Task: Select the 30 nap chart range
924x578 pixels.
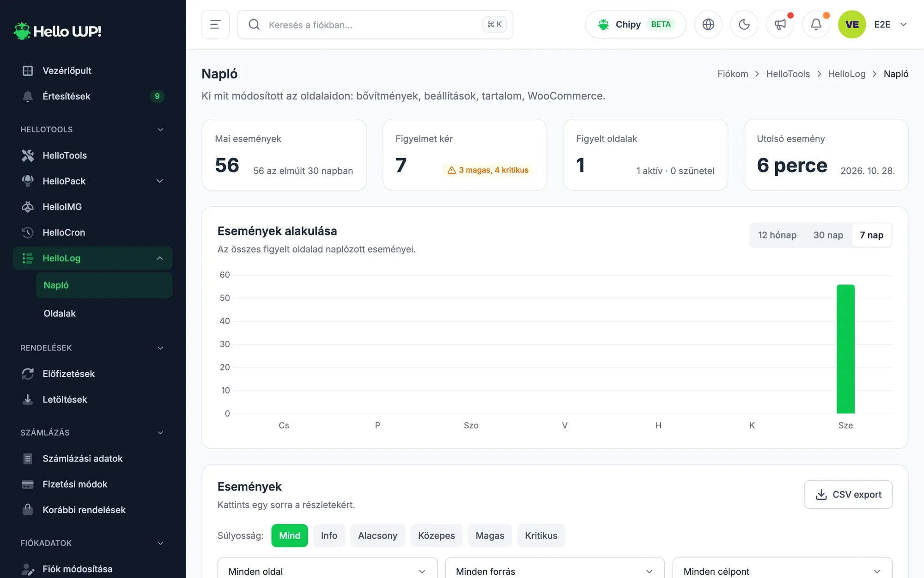Action: point(828,235)
